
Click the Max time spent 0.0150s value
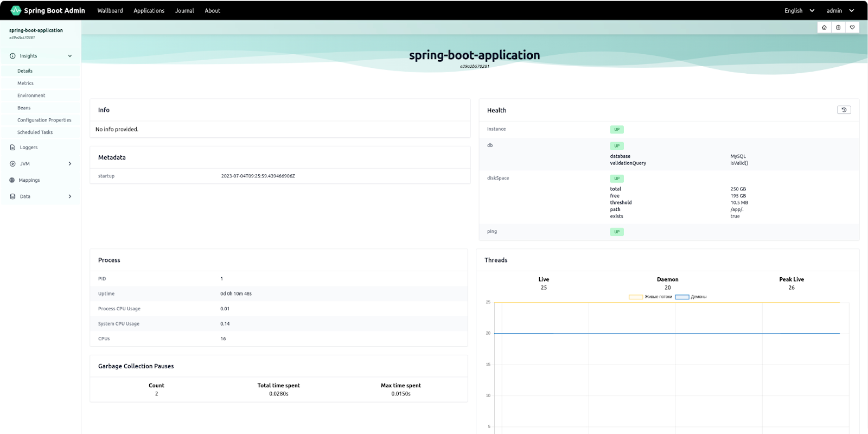pos(401,394)
